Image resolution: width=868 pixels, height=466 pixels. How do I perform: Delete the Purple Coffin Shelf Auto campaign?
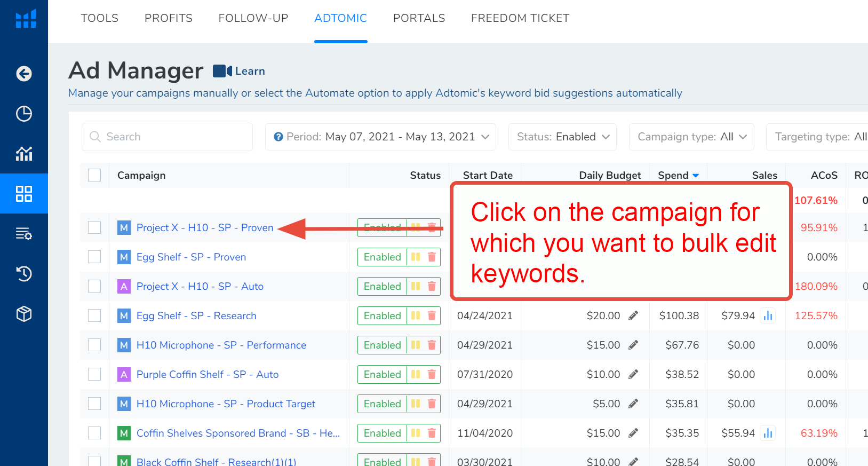pyautogui.click(x=432, y=375)
